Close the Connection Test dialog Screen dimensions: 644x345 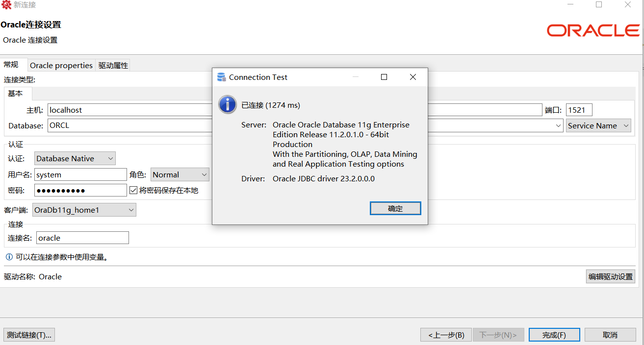point(413,77)
